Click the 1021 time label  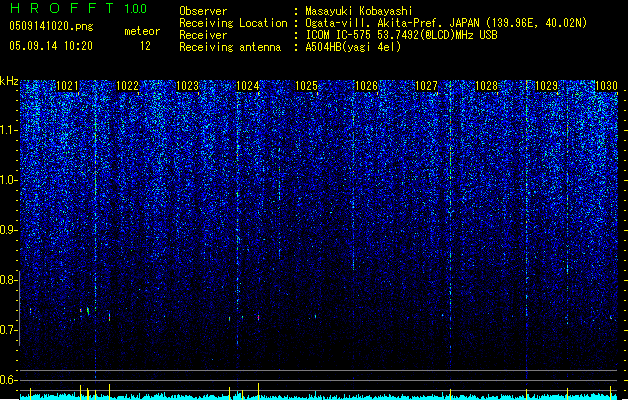coord(67,86)
